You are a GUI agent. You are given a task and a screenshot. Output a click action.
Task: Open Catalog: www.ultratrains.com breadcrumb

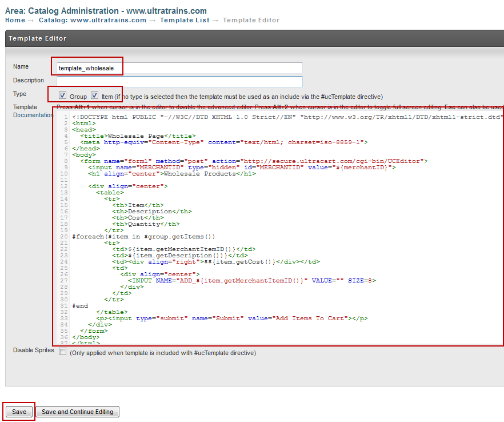click(x=93, y=20)
